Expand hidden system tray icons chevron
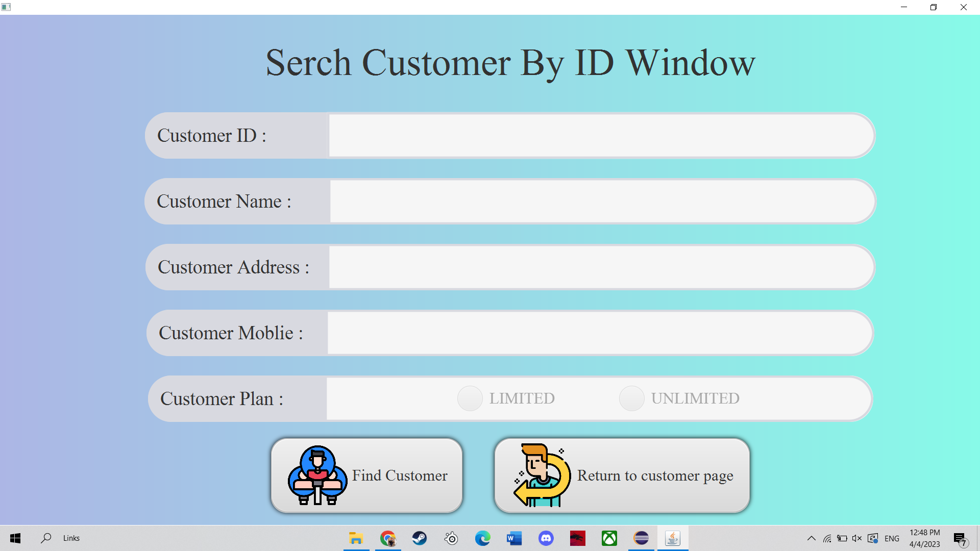 [x=811, y=538]
